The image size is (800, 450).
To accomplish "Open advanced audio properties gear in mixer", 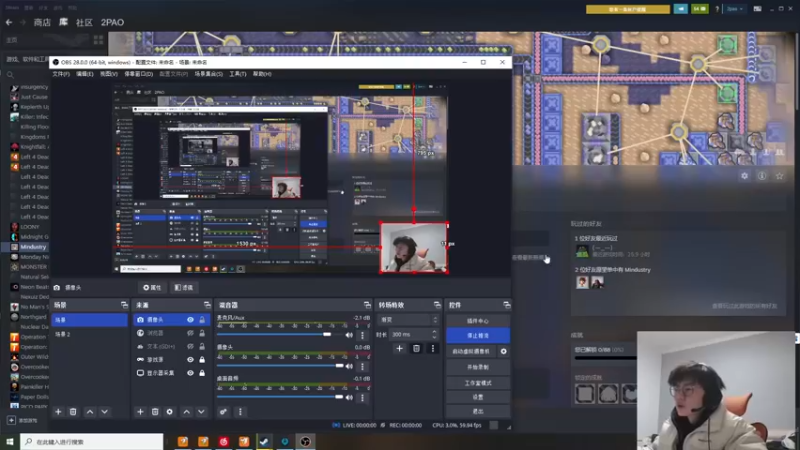I will point(223,412).
